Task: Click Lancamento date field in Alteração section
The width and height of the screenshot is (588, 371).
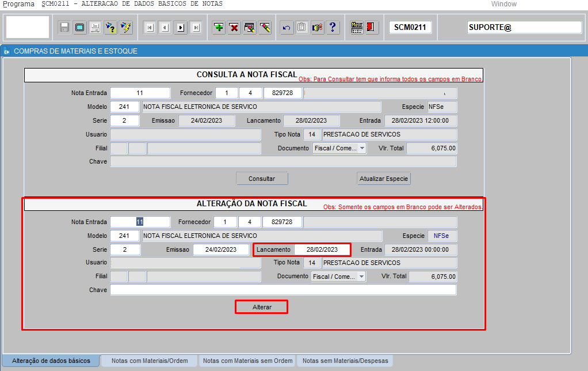Action: (322, 249)
